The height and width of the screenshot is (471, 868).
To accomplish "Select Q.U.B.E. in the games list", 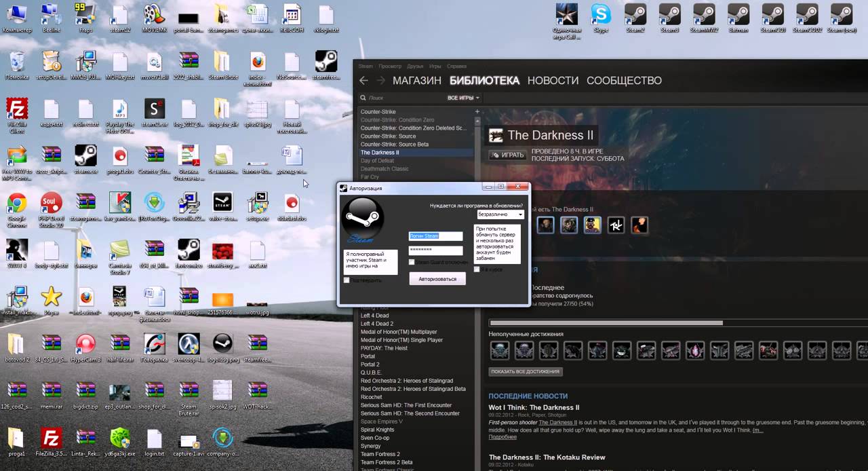I will pos(372,373).
